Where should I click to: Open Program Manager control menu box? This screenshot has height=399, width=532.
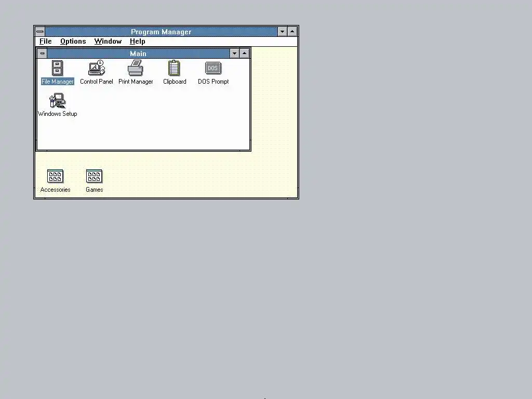coord(39,32)
